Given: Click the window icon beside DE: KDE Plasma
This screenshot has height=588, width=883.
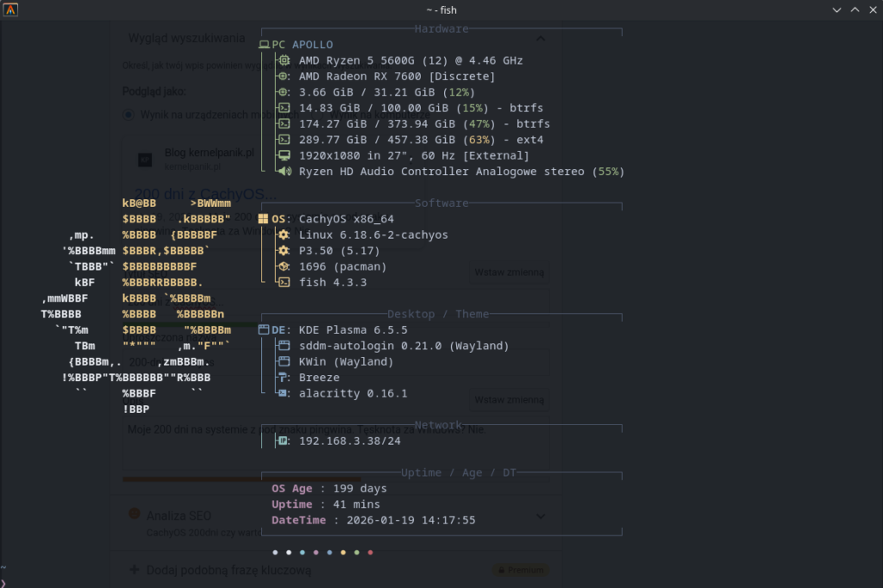Looking at the screenshot, I should [x=264, y=329].
